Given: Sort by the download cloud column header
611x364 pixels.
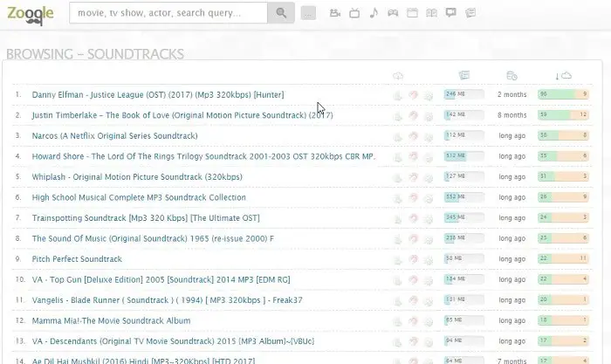Looking at the screenshot, I should pos(398,76).
